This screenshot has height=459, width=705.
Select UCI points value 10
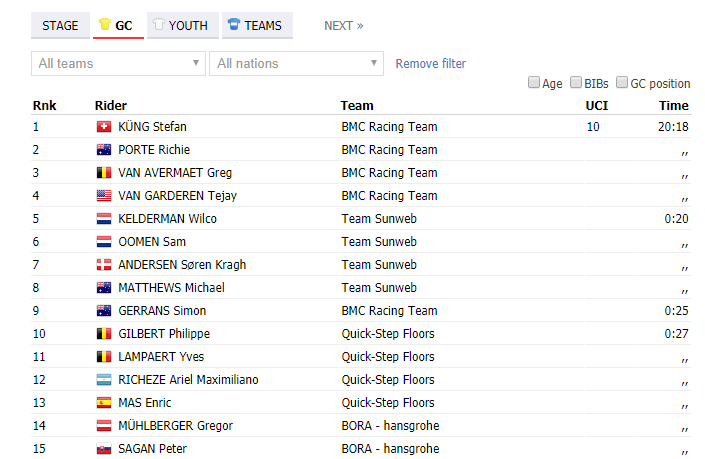(593, 127)
